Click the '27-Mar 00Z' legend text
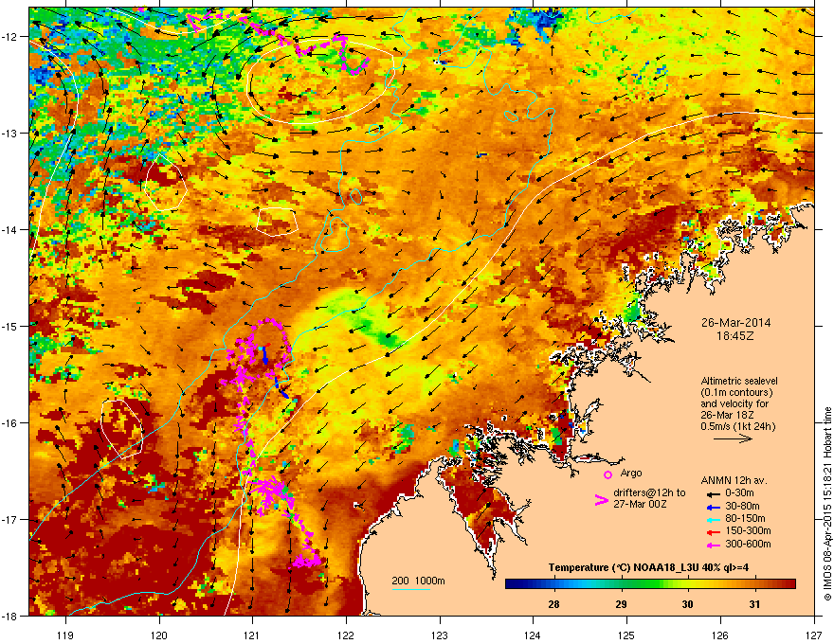Viewport: 834px width, 644px height. (x=640, y=504)
